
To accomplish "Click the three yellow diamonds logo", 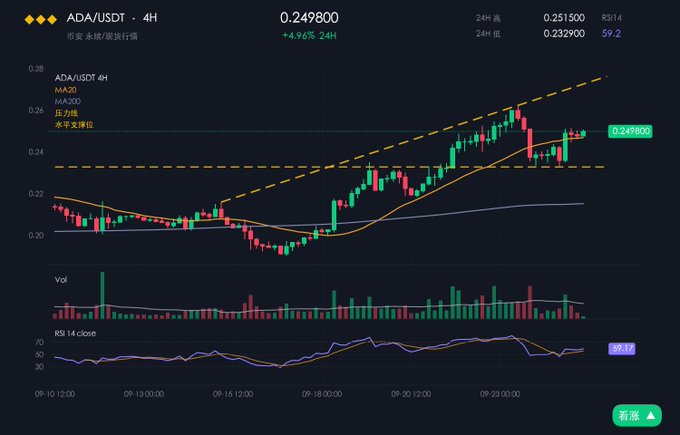I will click(41, 19).
